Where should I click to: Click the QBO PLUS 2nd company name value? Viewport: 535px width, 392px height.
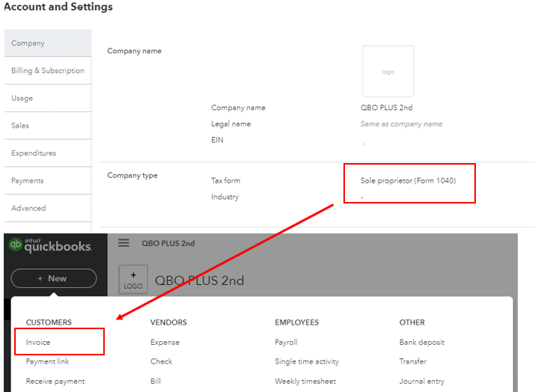click(386, 108)
